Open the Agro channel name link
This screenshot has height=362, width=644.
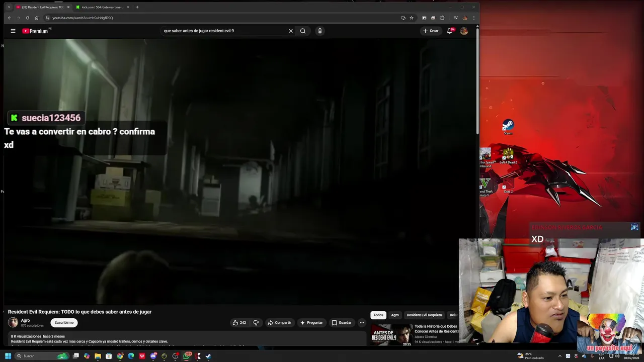click(x=25, y=320)
